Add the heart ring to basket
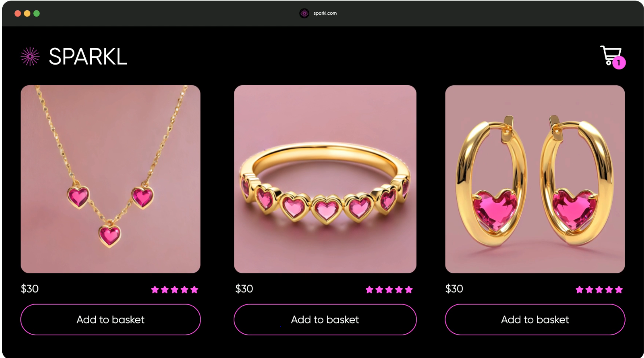This screenshot has width=644, height=358. click(x=325, y=319)
